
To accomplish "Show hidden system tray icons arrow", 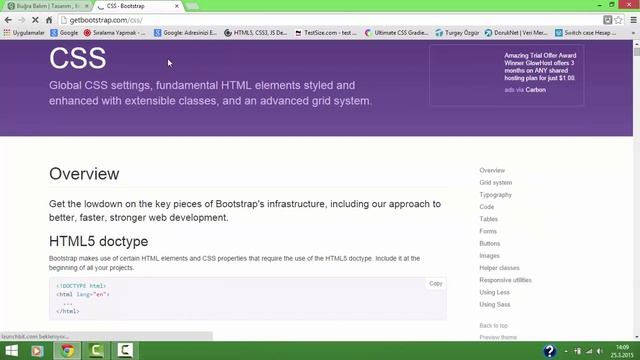I will tap(566, 351).
